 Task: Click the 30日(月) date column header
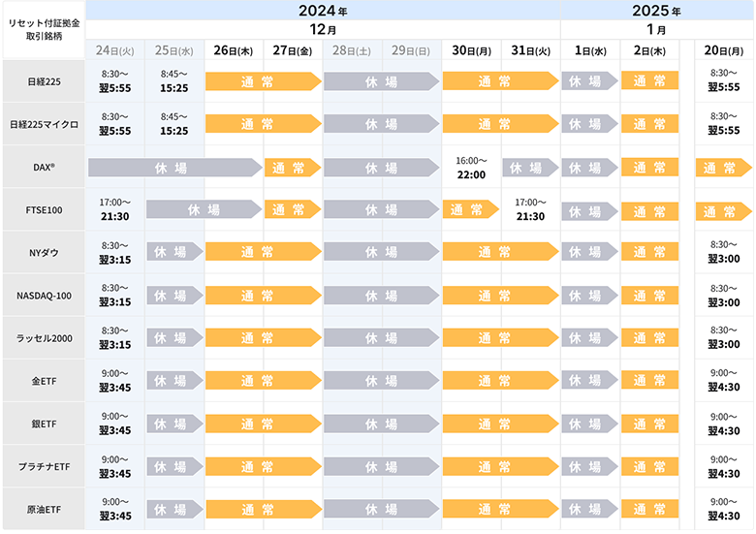point(471,49)
